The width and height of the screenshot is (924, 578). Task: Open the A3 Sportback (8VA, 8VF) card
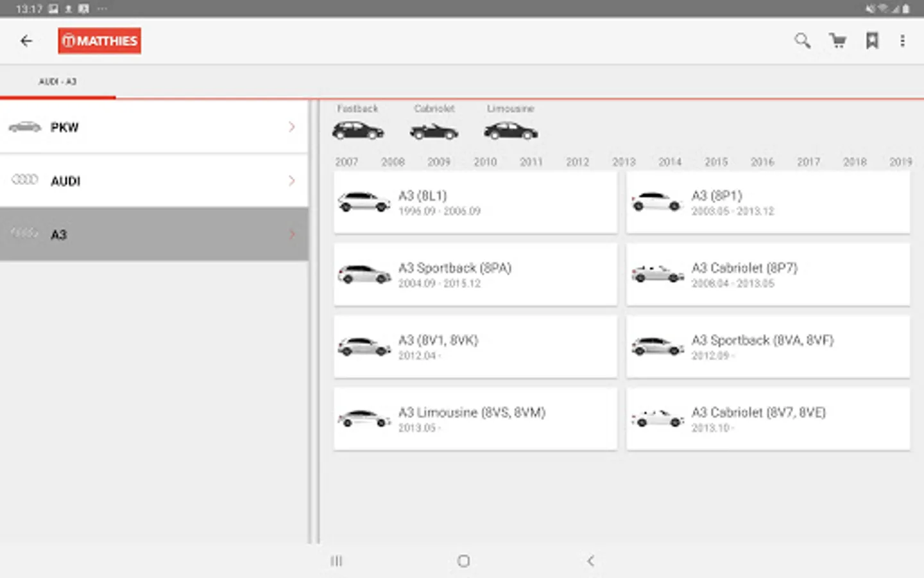[x=768, y=347]
